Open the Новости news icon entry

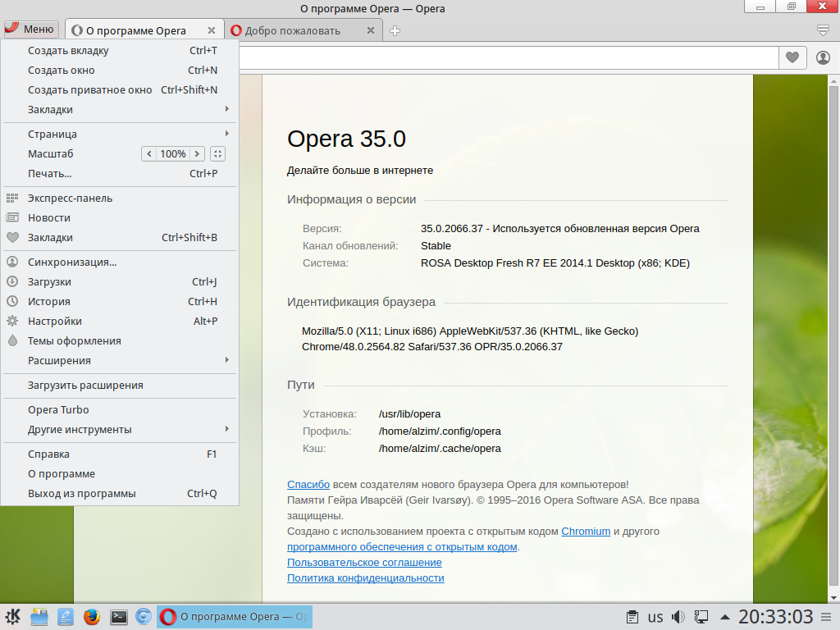(x=120, y=218)
